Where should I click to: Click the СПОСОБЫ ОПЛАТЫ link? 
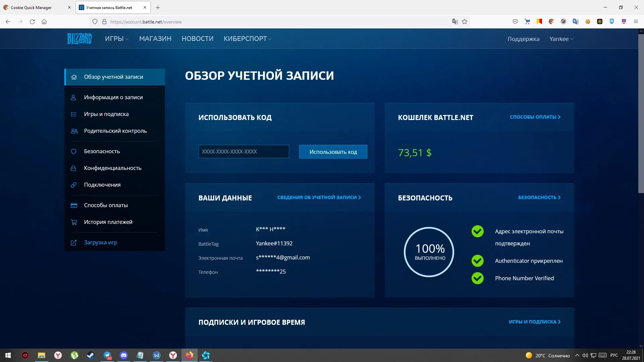click(535, 117)
